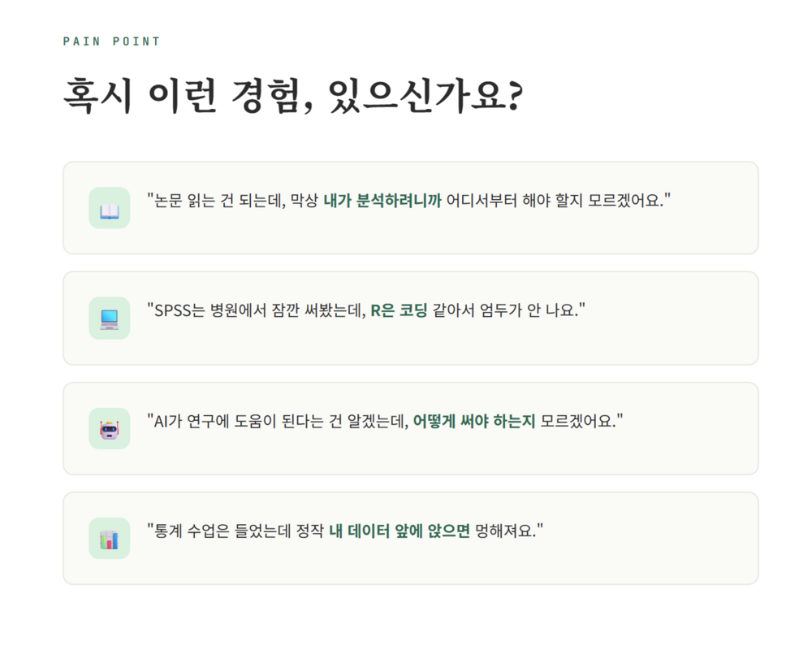Select the PAIN POINT section label
This screenshot has height=650, width=812.
[111, 41]
